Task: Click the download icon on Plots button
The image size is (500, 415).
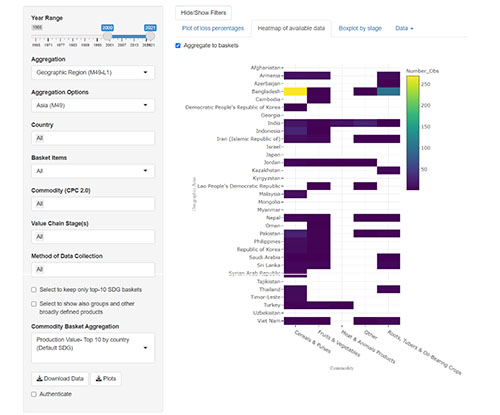Action: tap(98, 379)
